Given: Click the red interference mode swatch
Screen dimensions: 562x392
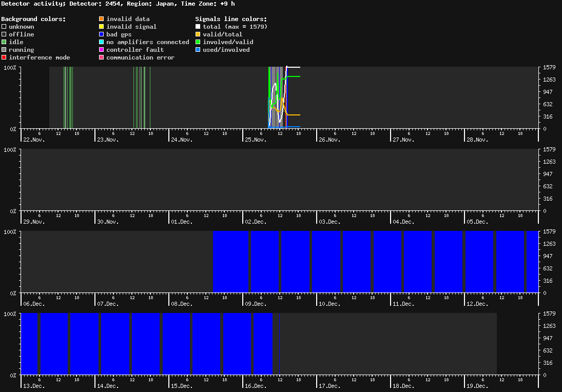Looking at the screenshot, I should 4,57.
